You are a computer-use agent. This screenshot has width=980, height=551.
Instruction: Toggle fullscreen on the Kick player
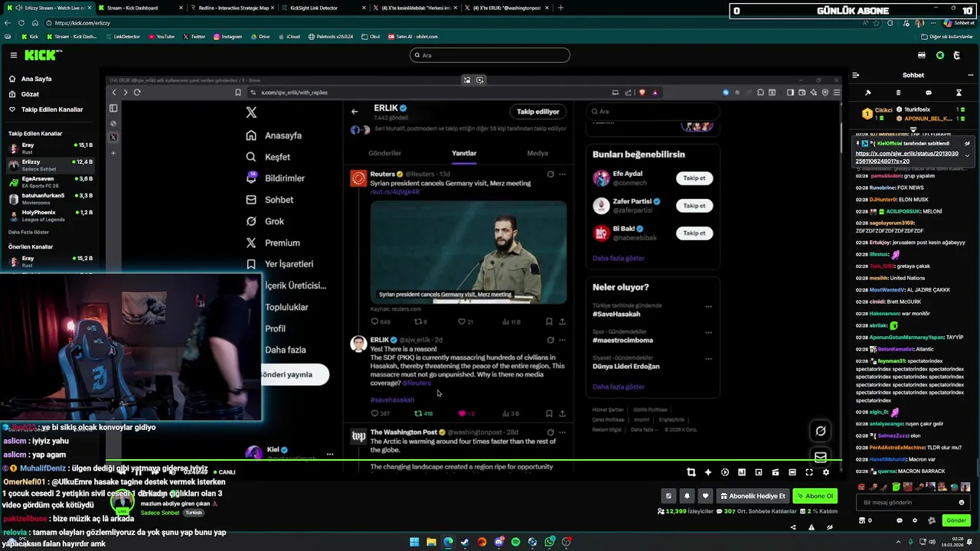point(809,472)
